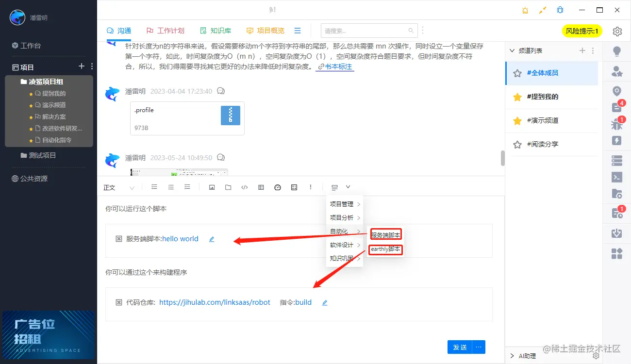
Task: Click the orange alarm bell icon in title bar
Action: coord(525,10)
